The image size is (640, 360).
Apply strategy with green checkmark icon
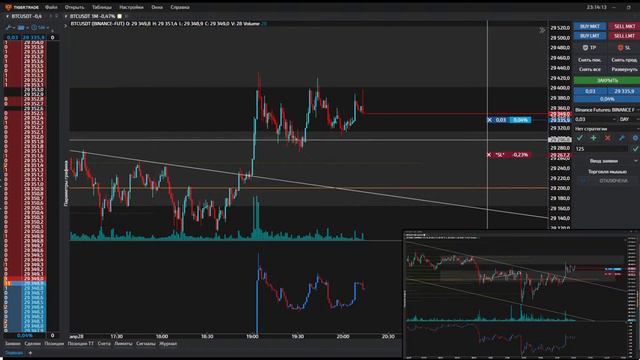(x=580, y=138)
